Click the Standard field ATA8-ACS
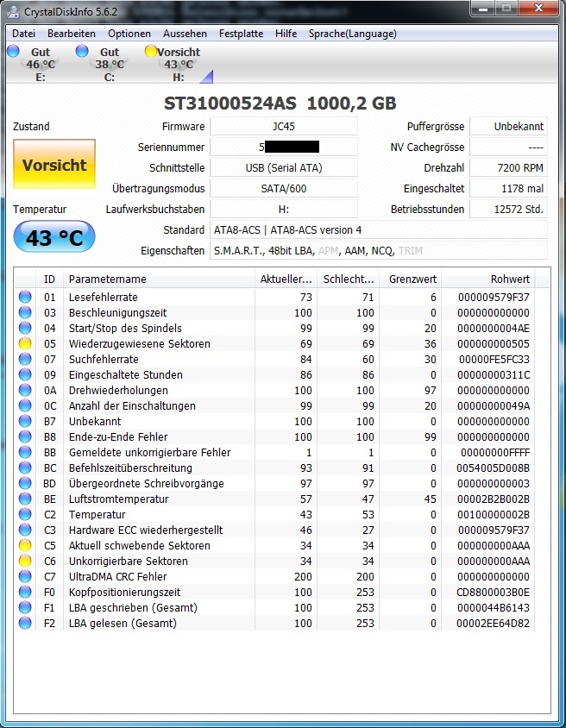Image resolution: width=566 pixels, height=728 pixels. point(379,229)
